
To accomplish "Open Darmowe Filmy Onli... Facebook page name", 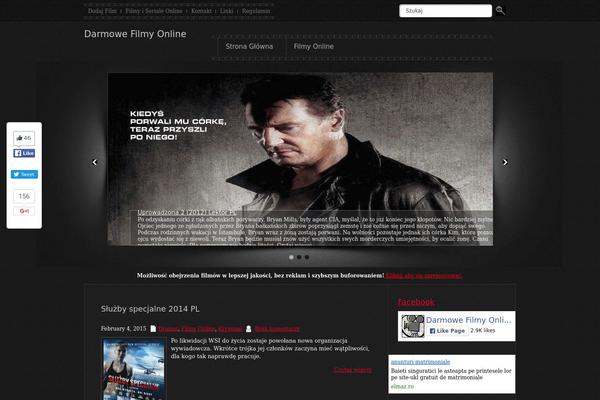I will [468, 320].
